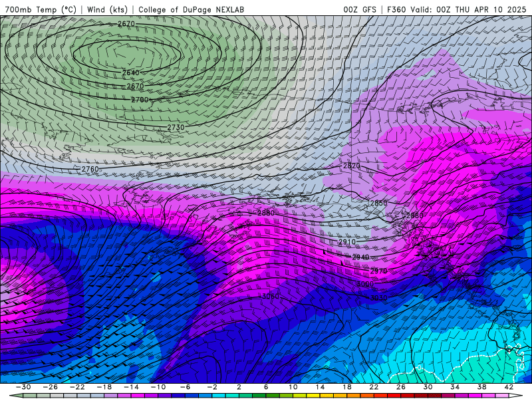Click the 2 colorbar tick label

click(x=239, y=387)
